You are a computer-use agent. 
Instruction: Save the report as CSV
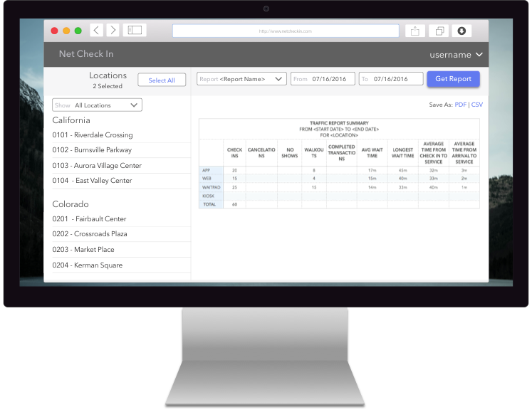477,105
